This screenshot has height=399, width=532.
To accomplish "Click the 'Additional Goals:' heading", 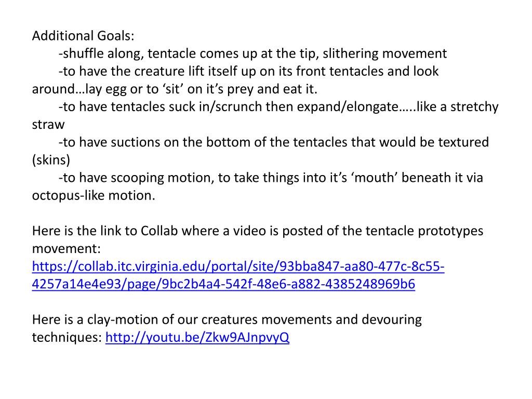I will 83,36.
